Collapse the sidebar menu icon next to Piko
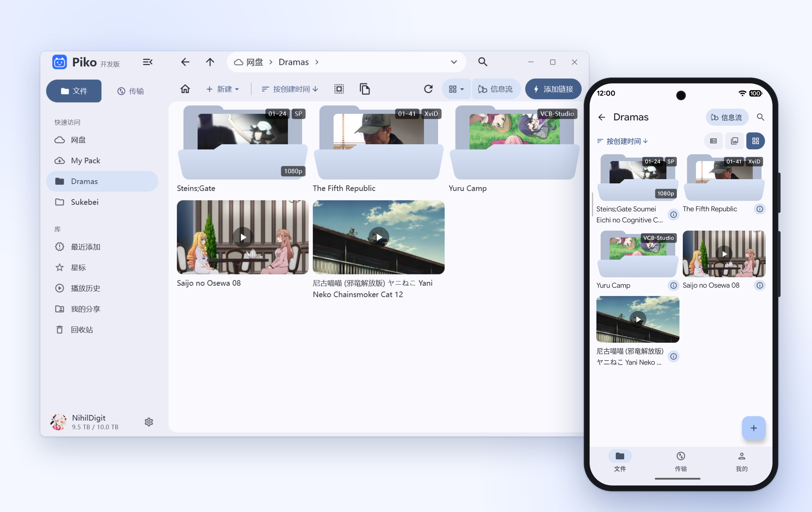 tap(148, 62)
